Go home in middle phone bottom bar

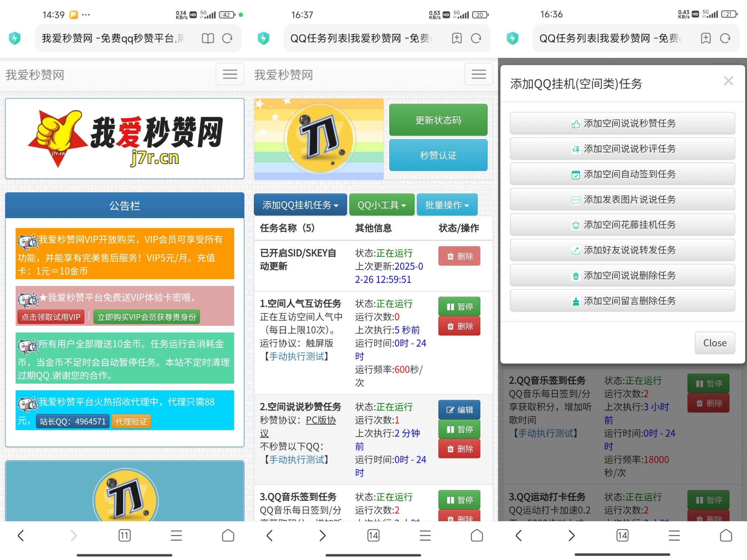point(477,536)
